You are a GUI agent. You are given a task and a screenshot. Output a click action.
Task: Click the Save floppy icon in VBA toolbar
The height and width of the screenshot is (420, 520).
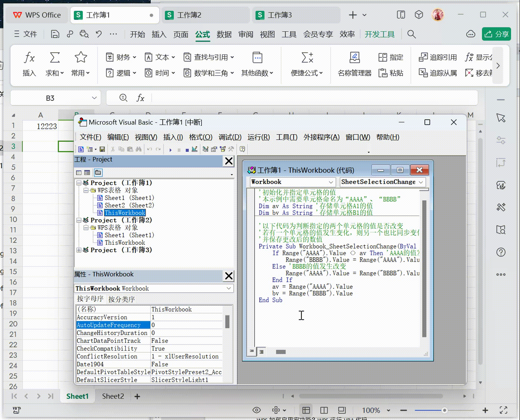pos(102,149)
